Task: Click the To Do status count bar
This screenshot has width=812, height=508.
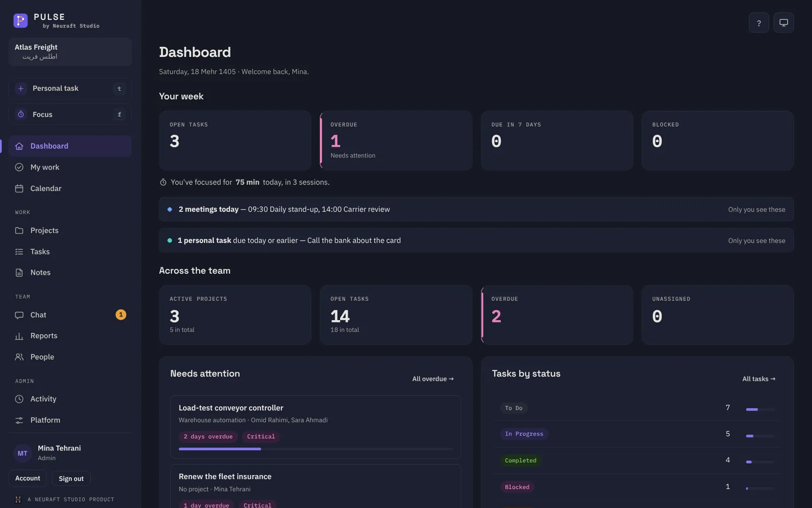Action: (760, 409)
